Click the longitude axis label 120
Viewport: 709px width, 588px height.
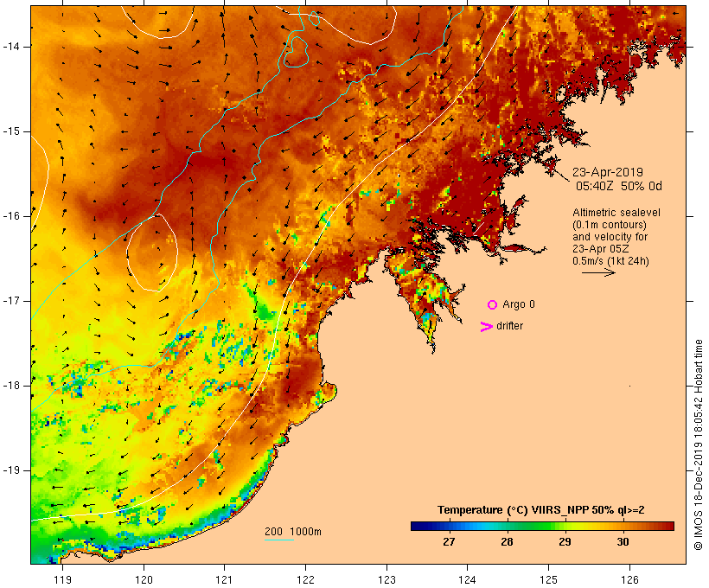[x=144, y=579]
